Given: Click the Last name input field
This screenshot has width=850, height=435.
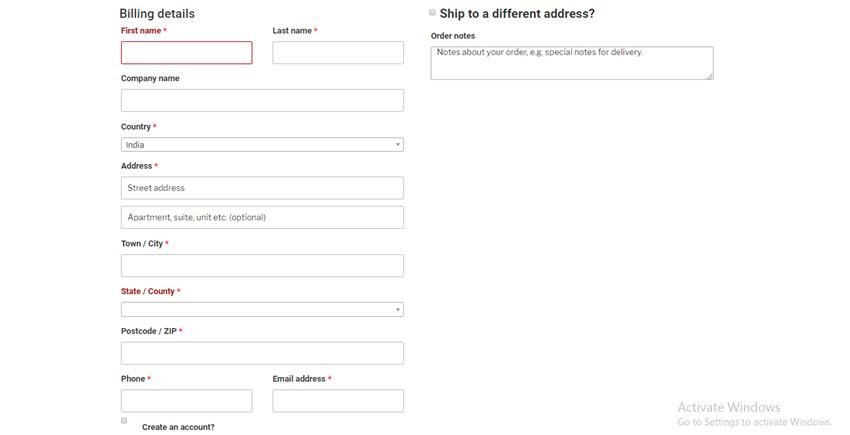Looking at the screenshot, I should click(x=338, y=52).
